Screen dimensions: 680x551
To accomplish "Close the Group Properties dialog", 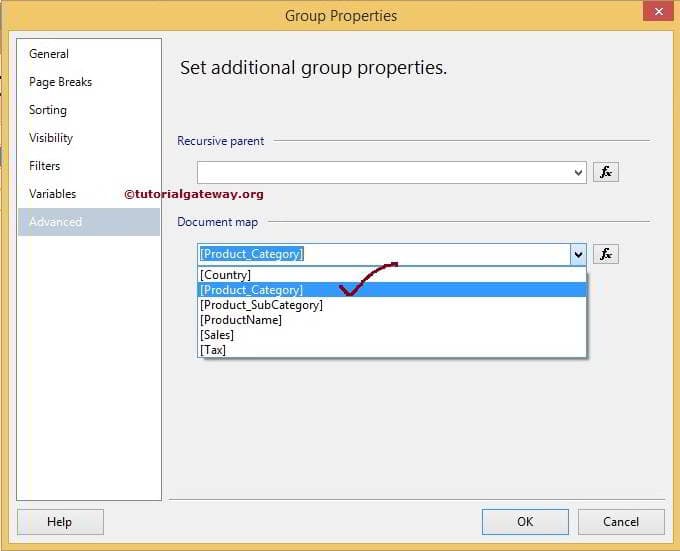I will coord(658,11).
